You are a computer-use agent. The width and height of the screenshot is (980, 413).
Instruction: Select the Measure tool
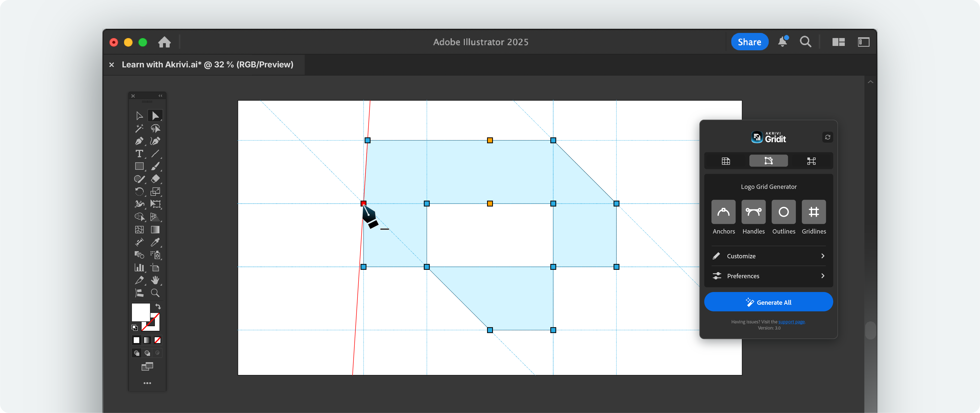click(x=139, y=242)
